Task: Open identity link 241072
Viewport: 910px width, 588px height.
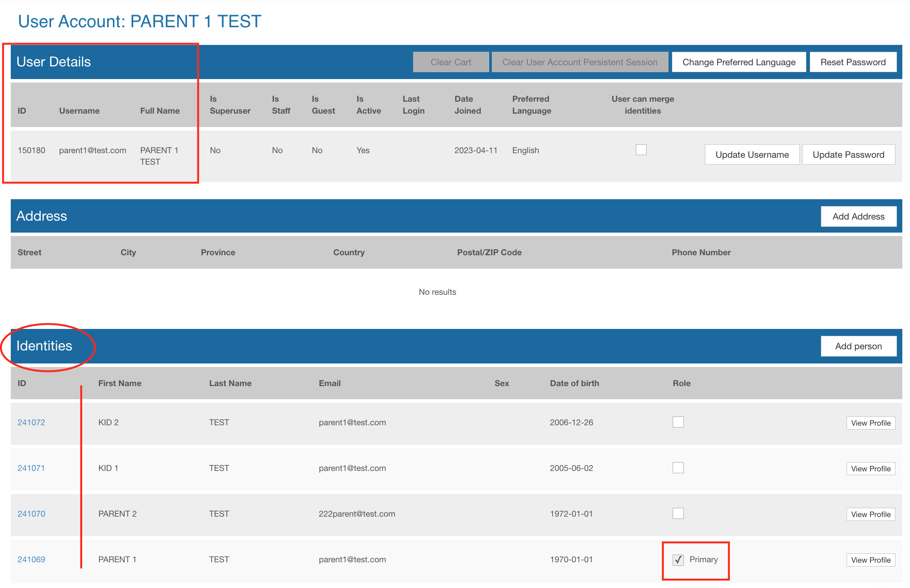Action: [x=31, y=423]
